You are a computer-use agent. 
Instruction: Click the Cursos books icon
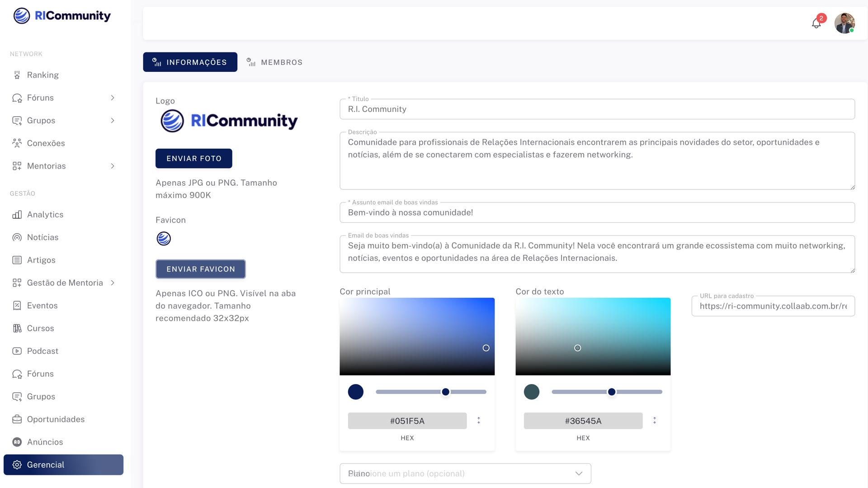point(17,328)
